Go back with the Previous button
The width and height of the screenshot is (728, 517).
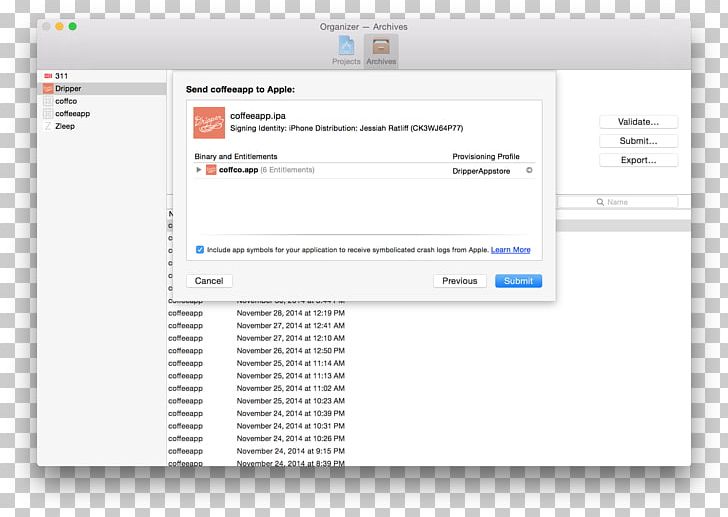click(460, 281)
